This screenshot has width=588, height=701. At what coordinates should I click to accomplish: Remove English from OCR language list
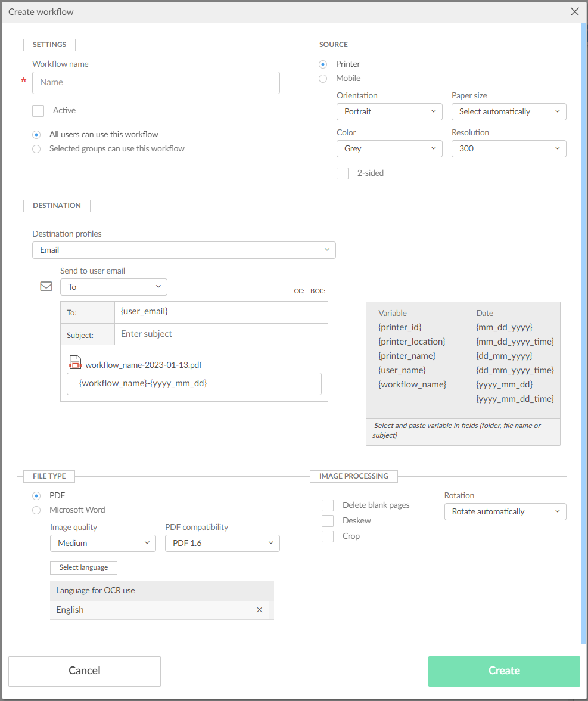coord(259,610)
